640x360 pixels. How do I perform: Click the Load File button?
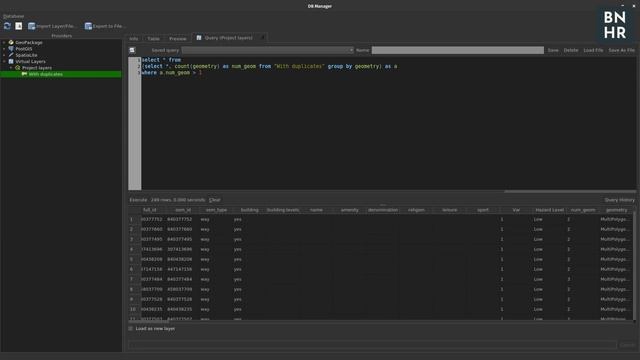593,50
